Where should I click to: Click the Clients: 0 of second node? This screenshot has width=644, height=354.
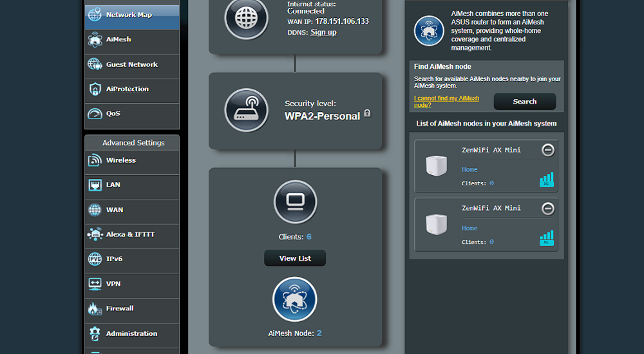tap(478, 242)
